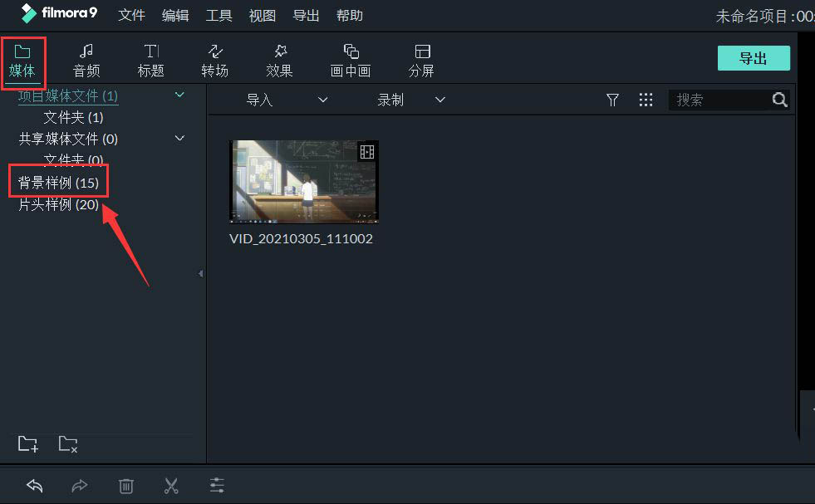Click the scissors cut icon in toolbar
Viewport: 815px width, 504px height.
(x=171, y=486)
